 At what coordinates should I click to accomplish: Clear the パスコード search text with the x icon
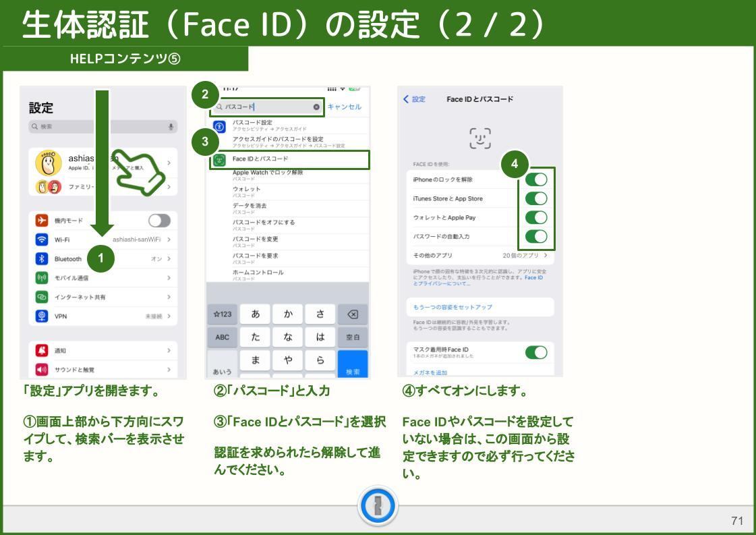[316, 107]
